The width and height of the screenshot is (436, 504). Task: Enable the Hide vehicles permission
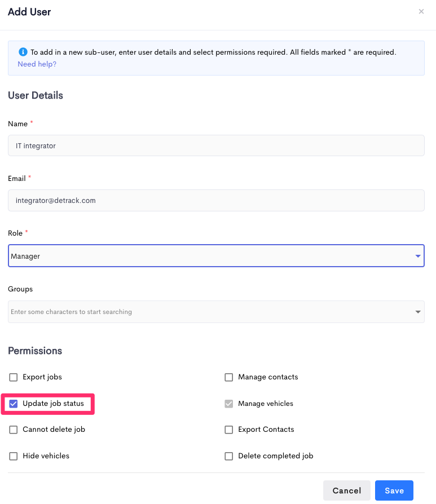(x=14, y=456)
